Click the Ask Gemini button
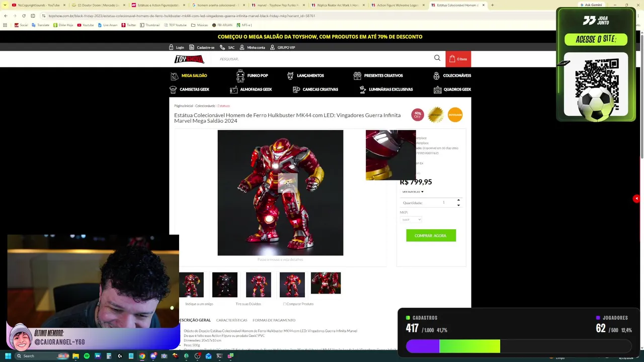The width and height of the screenshot is (644, 362). pos(591,5)
